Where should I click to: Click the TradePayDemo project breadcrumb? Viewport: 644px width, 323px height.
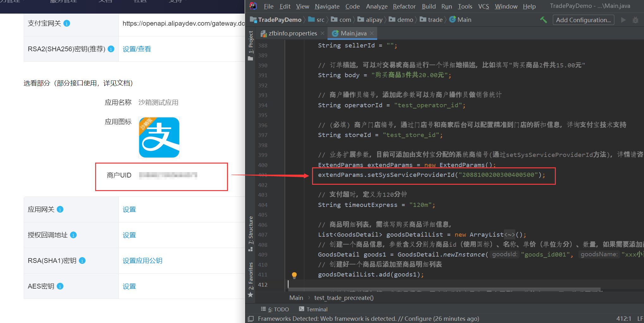point(276,20)
